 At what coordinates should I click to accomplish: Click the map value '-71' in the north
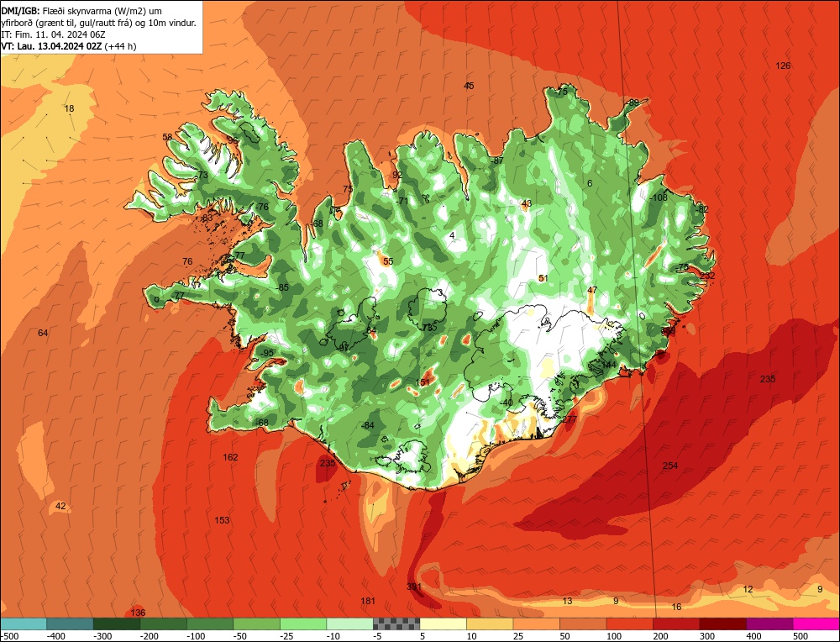tap(402, 201)
